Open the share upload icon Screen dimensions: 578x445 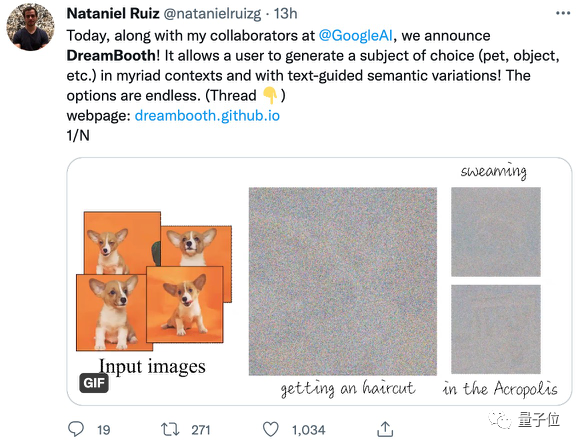pyautogui.click(x=385, y=429)
